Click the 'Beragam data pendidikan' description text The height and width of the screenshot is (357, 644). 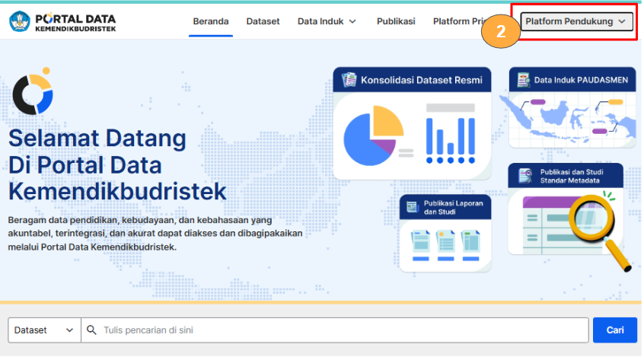pyautogui.click(x=155, y=234)
